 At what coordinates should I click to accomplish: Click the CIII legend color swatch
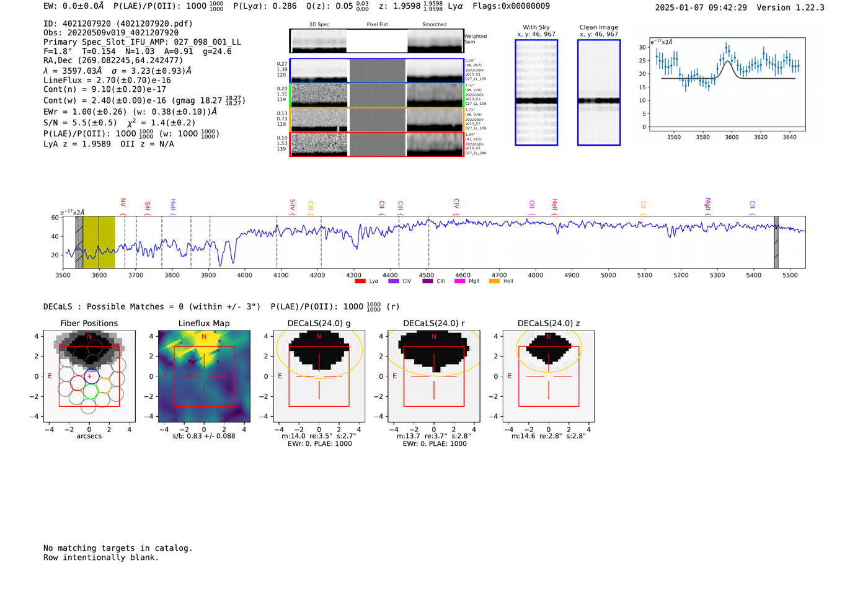[x=427, y=281]
